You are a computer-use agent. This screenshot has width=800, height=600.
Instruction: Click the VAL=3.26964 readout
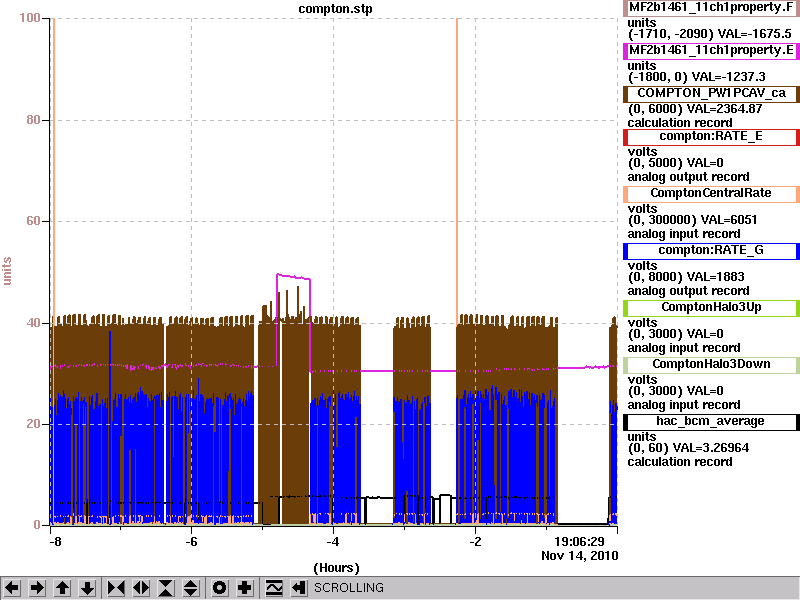pyautogui.click(x=711, y=448)
